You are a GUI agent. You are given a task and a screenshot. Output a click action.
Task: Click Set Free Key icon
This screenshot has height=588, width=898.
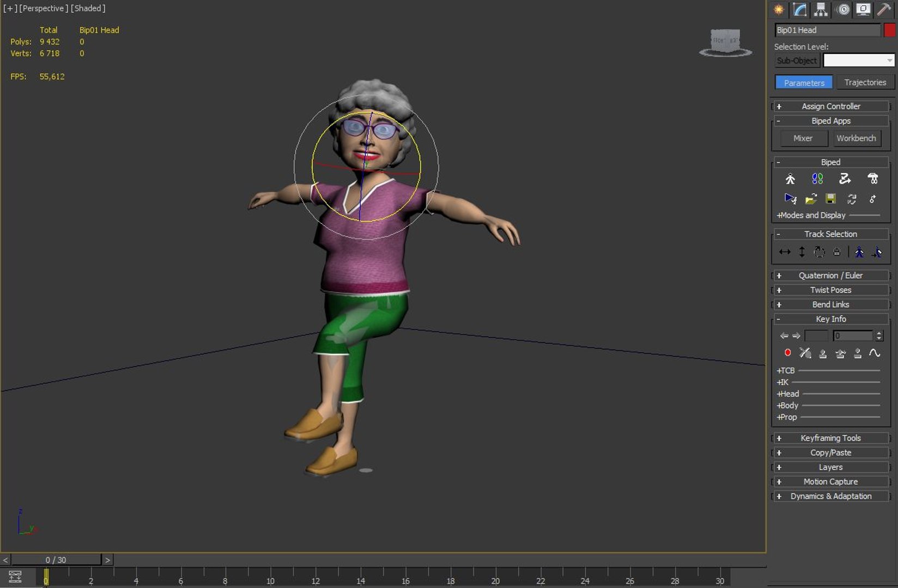[x=858, y=353]
